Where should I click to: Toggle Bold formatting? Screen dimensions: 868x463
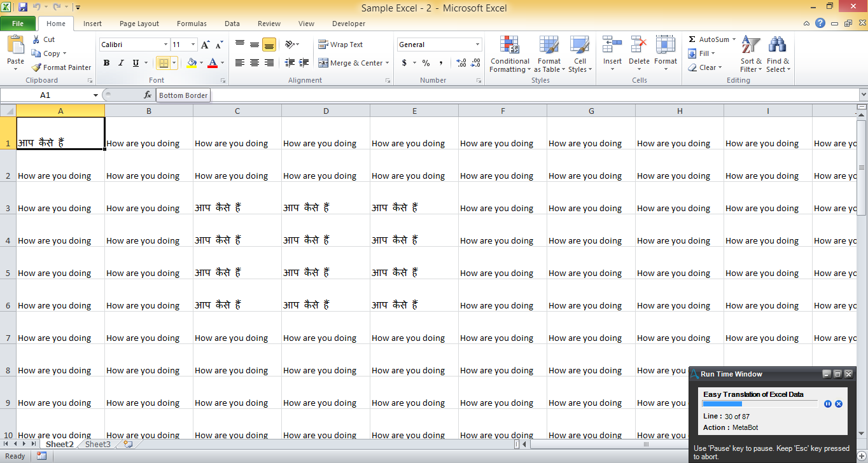pyautogui.click(x=106, y=63)
